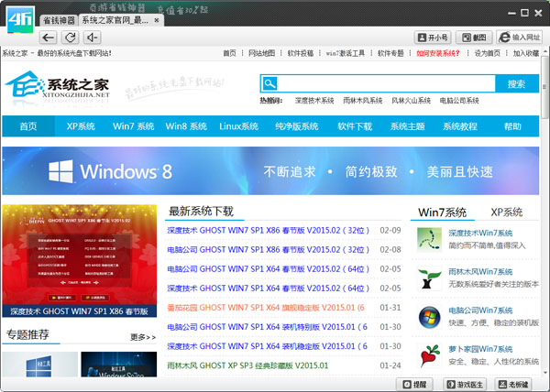The image size is (550, 392).
Task: Open 雨林木风 GHOST XP SP3 经典珍藏版 download link
Action: [247, 365]
